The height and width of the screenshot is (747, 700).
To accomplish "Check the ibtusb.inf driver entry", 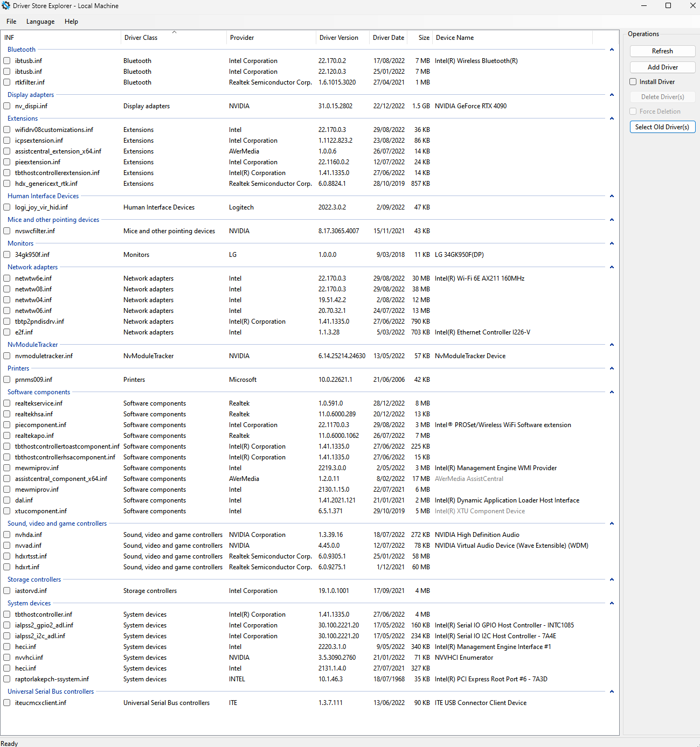I will [x=6, y=60].
